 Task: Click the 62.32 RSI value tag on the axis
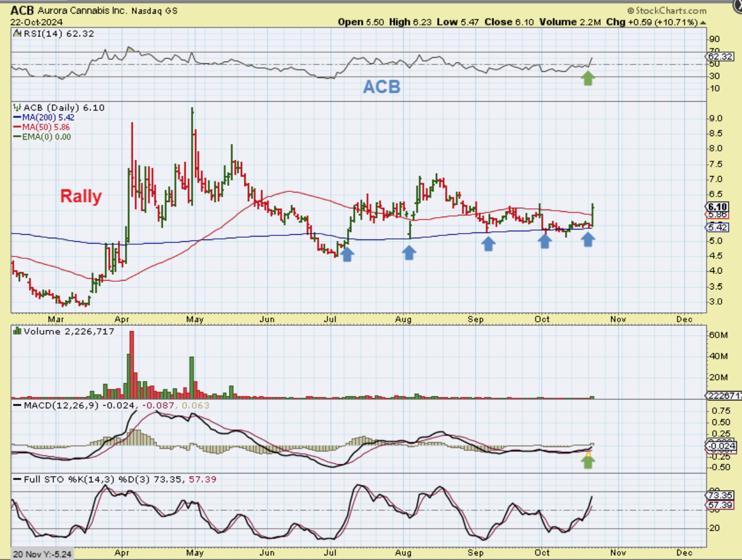pos(720,56)
